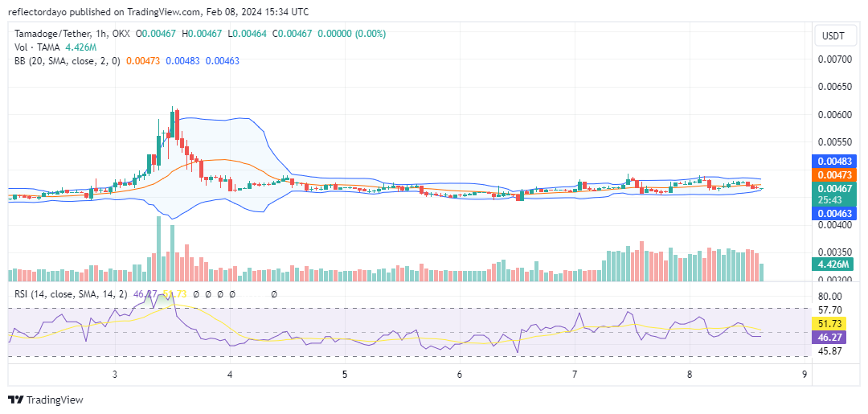Click the 4.426M volume tag
Image resolution: width=868 pixels, height=414 pixels.
pyautogui.click(x=833, y=264)
